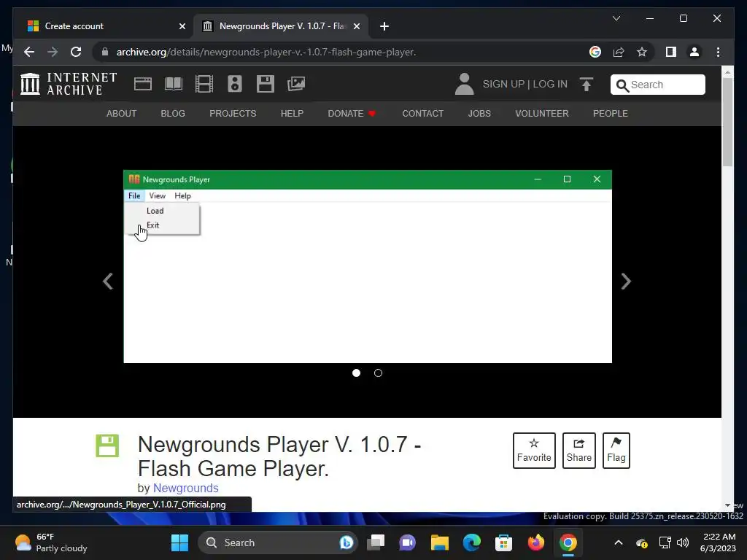Click the Google icon in address bar

coord(595,52)
